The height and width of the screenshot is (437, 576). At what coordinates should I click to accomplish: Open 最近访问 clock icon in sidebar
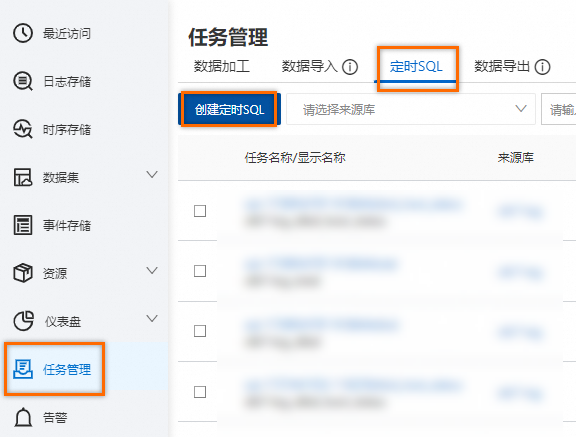[23, 33]
